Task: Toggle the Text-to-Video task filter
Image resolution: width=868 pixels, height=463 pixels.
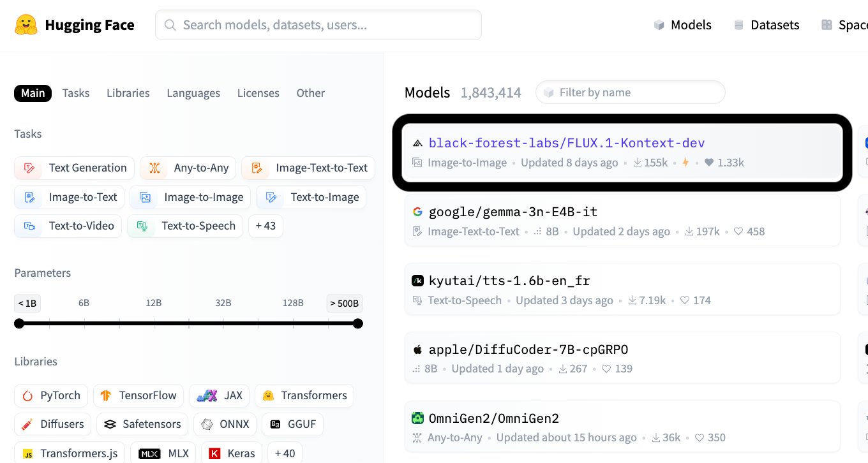Action: 68,226
